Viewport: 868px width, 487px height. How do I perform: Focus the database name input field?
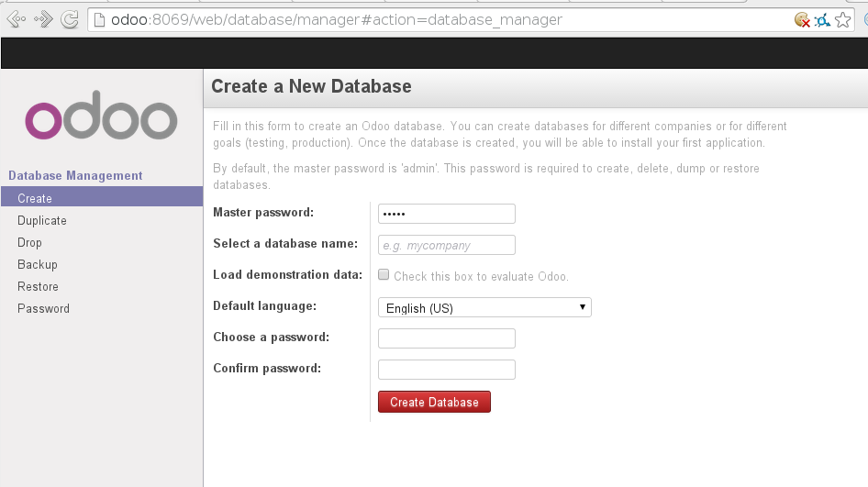click(447, 245)
